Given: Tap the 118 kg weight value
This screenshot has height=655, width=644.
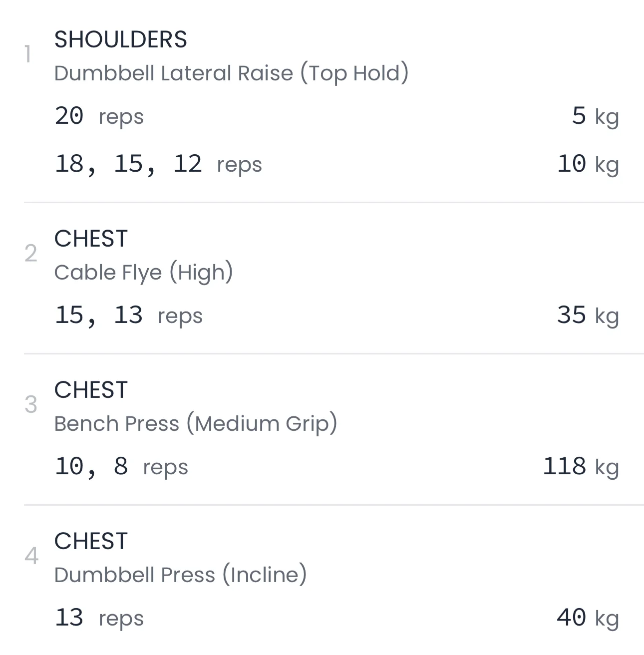Looking at the screenshot, I should coord(581,467).
